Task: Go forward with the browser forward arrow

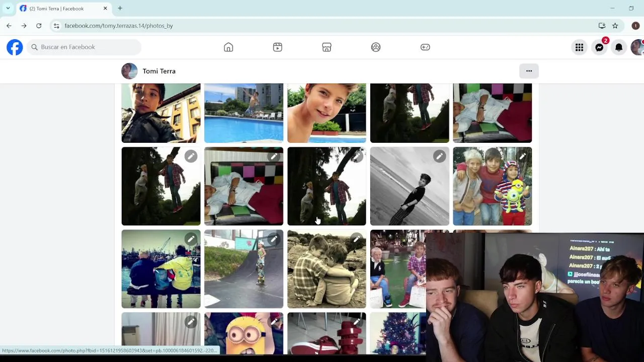Action: click(x=24, y=26)
